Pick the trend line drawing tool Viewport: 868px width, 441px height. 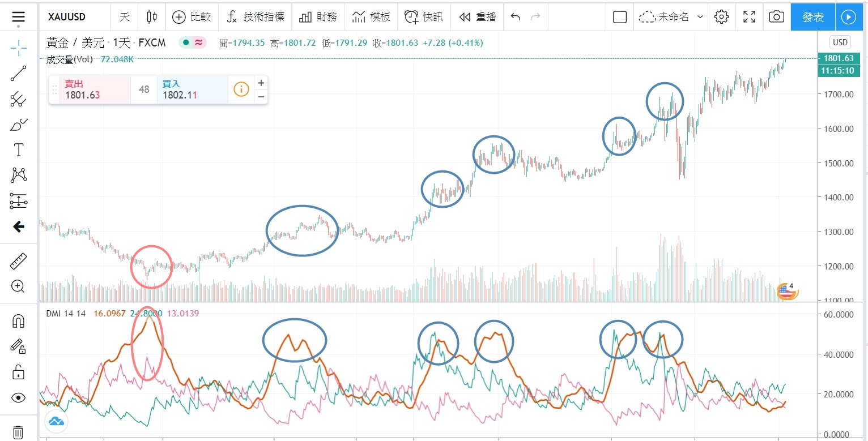click(x=18, y=74)
